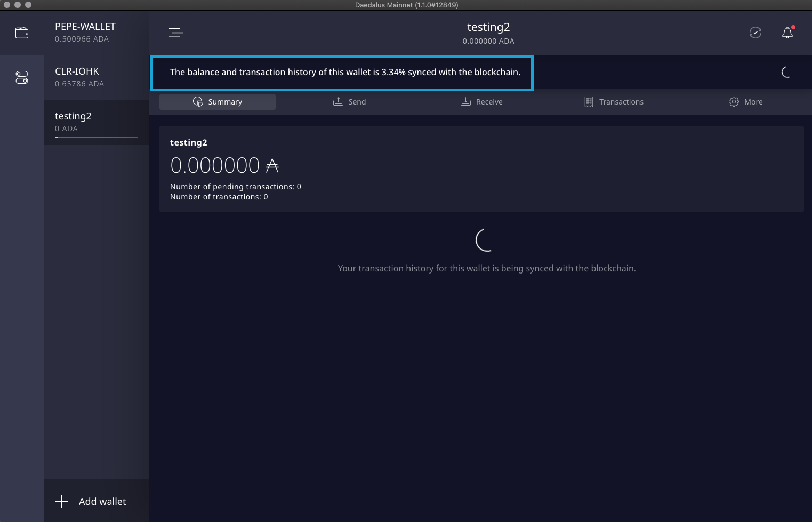This screenshot has width=812, height=522.
Task: Click the Daedalus Mainnet window title
Action: coord(406,5)
